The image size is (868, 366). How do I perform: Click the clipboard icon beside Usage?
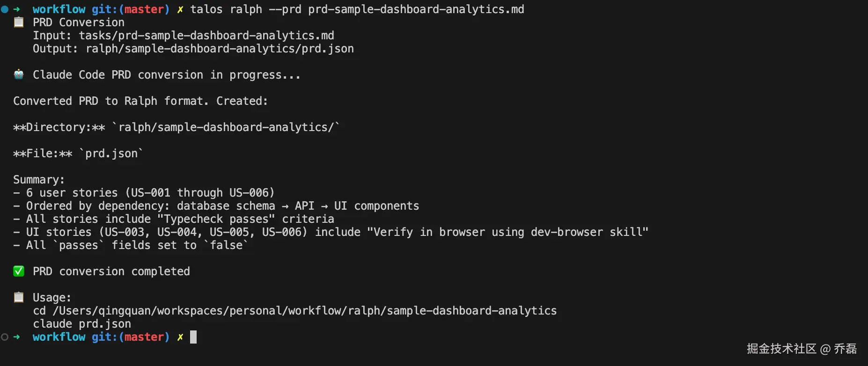(19, 297)
